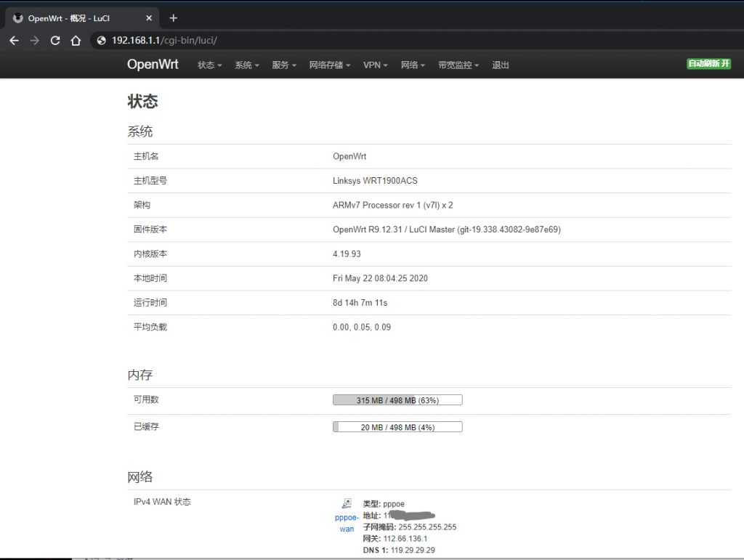744x560 pixels.
Task: Select the DNS 1: 119.29.29.29 line
Action: point(399,551)
